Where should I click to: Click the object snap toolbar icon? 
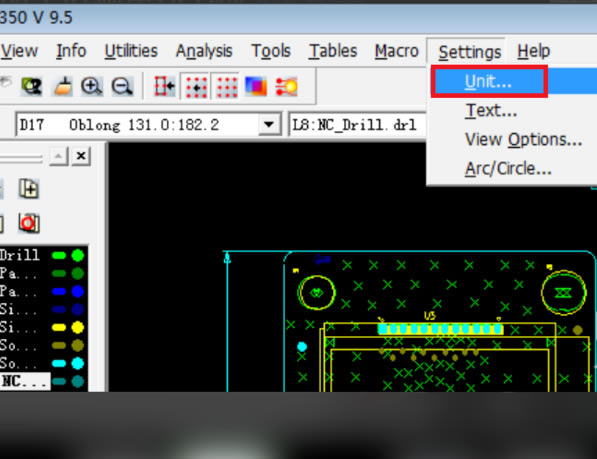click(164, 86)
